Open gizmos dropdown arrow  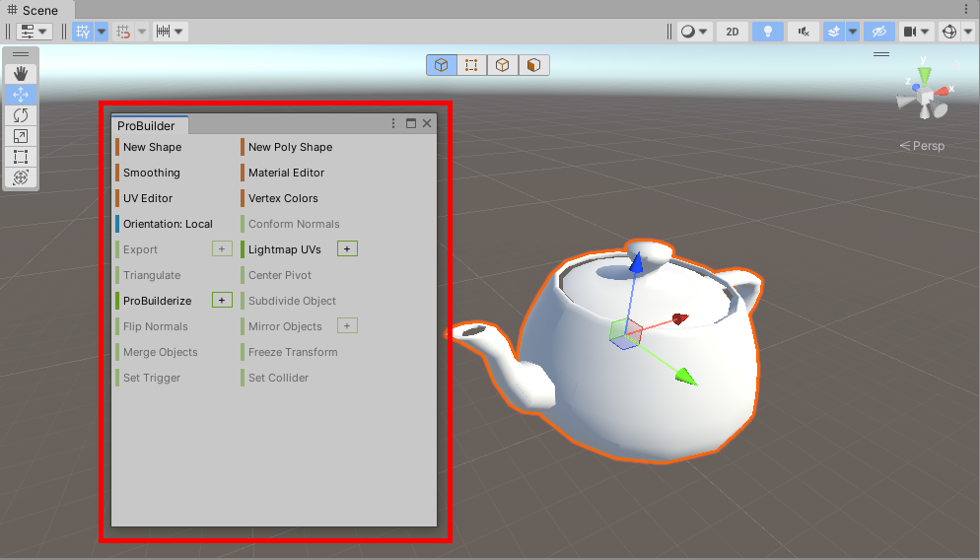click(967, 32)
